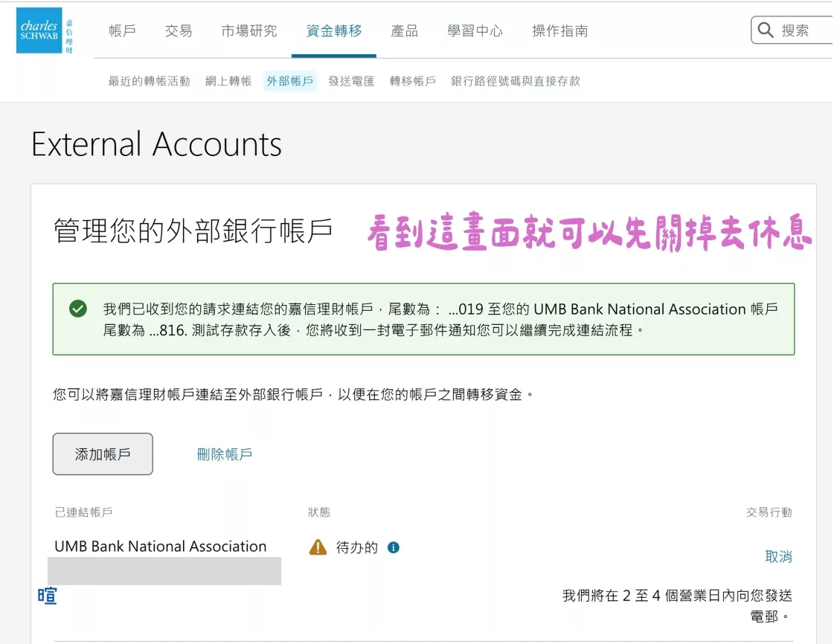Select the 外部帳戶 subtab
This screenshot has height=644, width=840.
289,80
